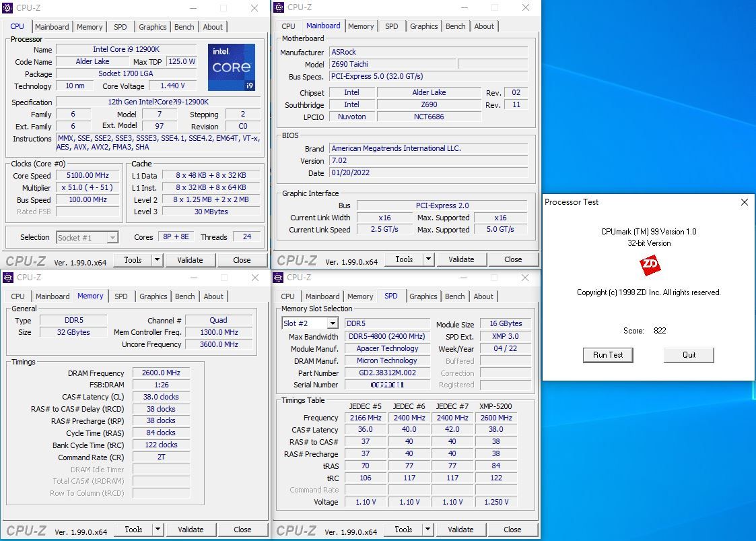Click Close button in SPD window
The width and height of the screenshot is (756, 541).
pos(512,530)
